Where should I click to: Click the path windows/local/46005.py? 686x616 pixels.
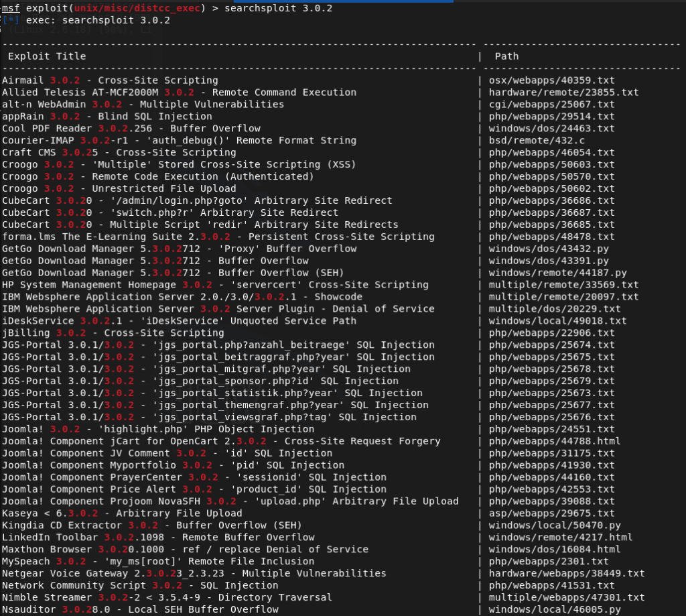click(x=554, y=609)
